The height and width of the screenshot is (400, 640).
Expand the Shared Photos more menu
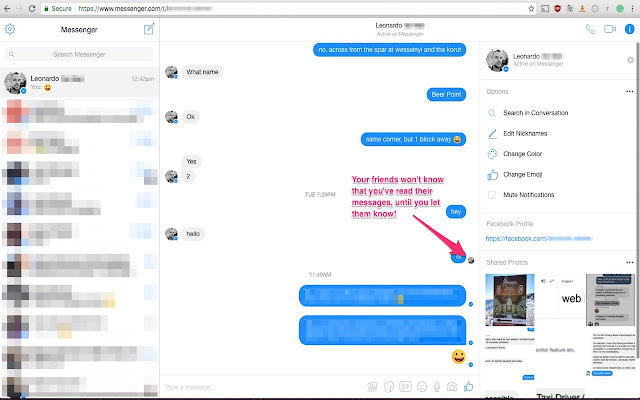pos(629,262)
